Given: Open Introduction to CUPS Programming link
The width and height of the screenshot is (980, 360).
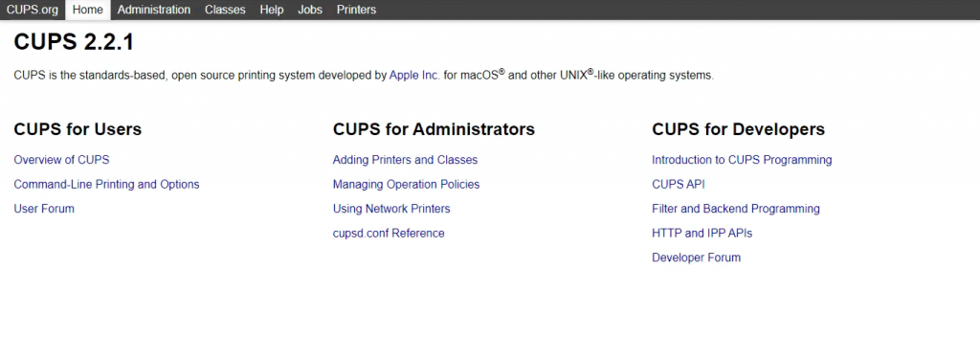Looking at the screenshot, I should coord(742,160).
